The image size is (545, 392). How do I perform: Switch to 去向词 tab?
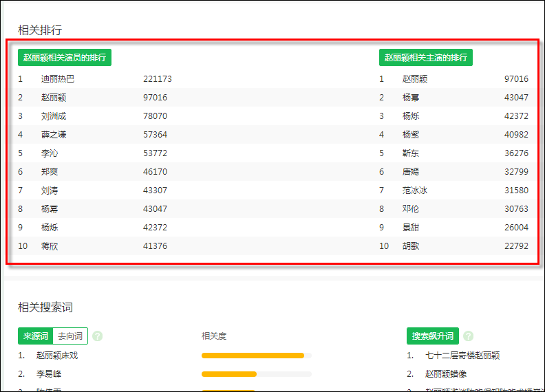coord(70,336)
